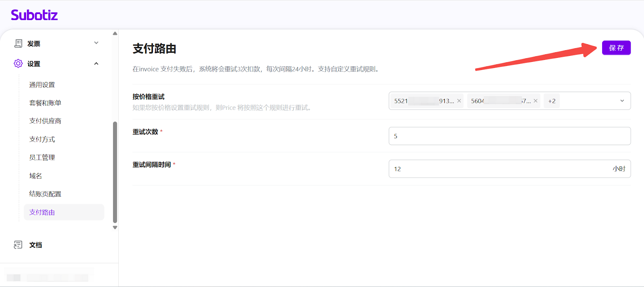
Task: Show the +2 hidden price tags
Action: pyautogui.click(x=551, y=101)
